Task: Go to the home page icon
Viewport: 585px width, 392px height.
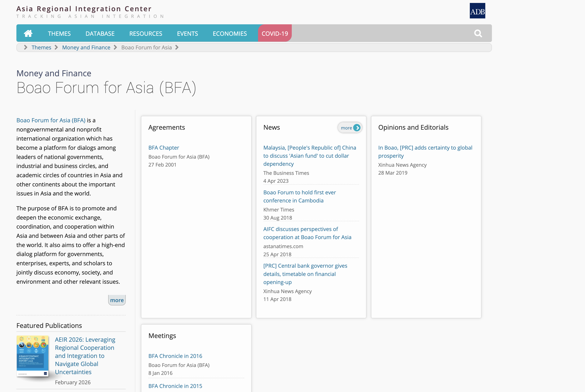Action: pyautogui.click(x=28, y=33)
